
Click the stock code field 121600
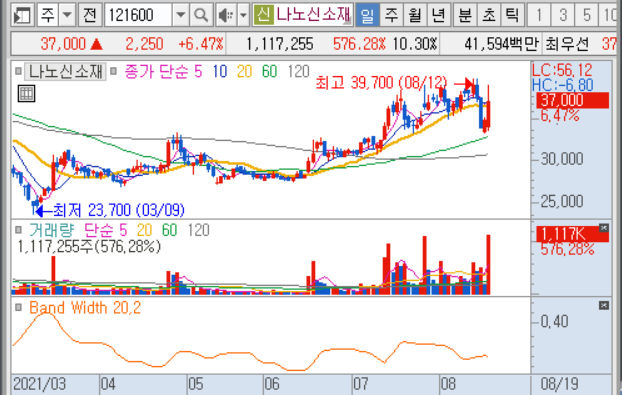click(138, 15)
